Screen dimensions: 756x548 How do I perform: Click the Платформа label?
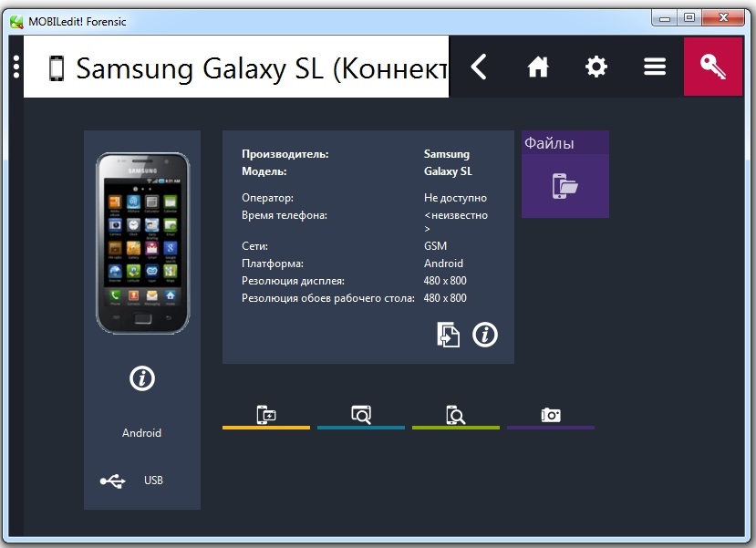click(x=273, y=264)
